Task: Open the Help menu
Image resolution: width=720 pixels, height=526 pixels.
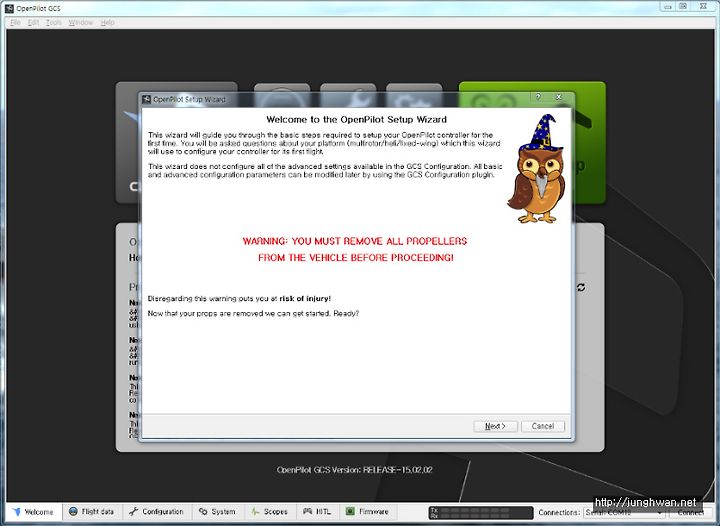Action: click(x=107, y=22)
